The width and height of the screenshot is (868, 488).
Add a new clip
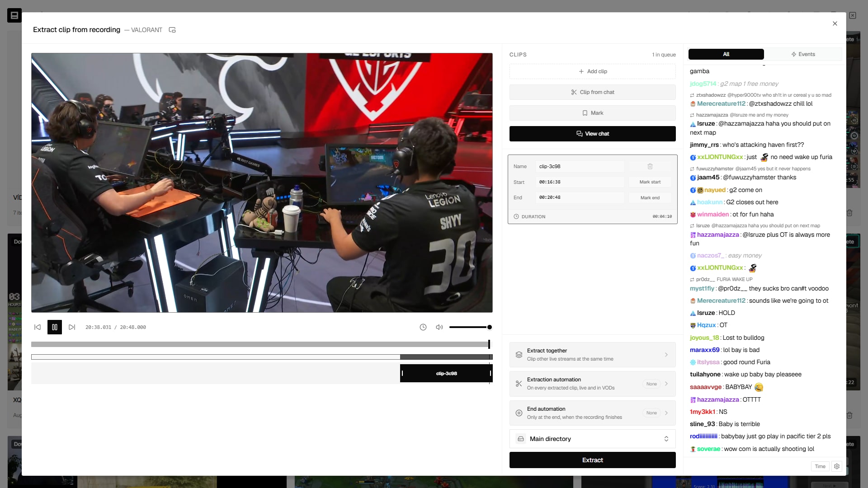(592, 71)
